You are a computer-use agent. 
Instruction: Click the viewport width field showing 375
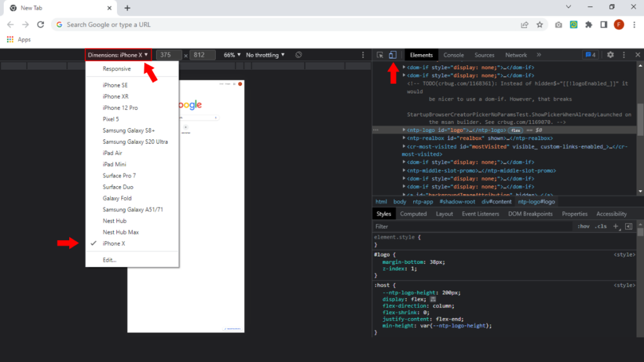click(x=169, y=55)
